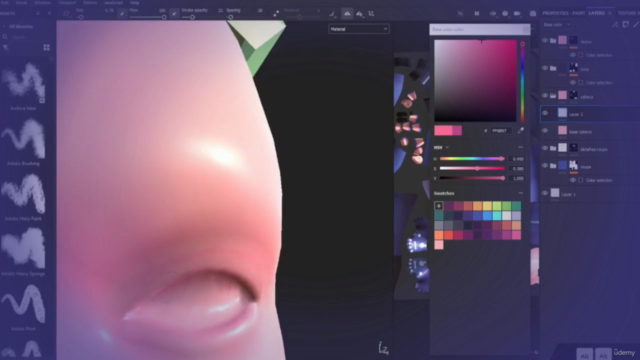
Task: Open the JavaScript menu
Action: 113,2
